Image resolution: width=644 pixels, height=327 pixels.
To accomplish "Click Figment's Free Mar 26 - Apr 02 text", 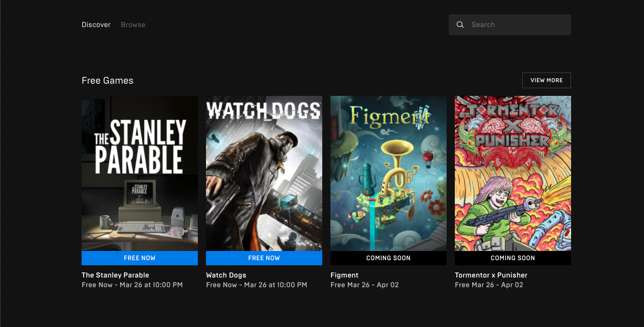I will click(x=365, y=285).
